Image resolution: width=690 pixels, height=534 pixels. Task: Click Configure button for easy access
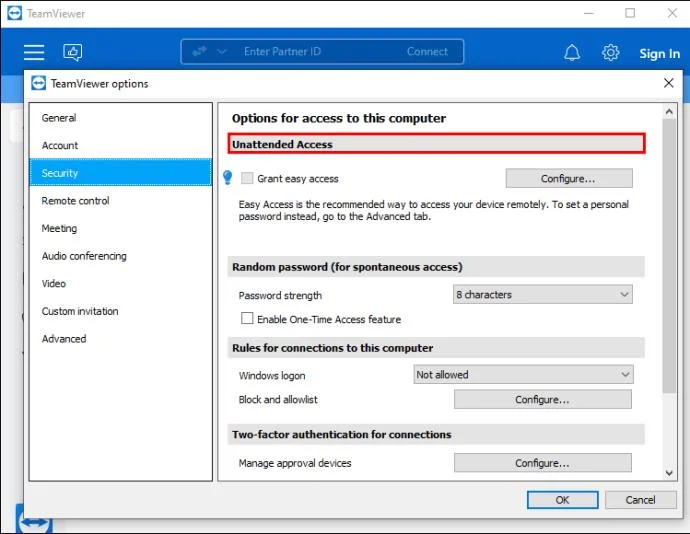tap(569, 178)
